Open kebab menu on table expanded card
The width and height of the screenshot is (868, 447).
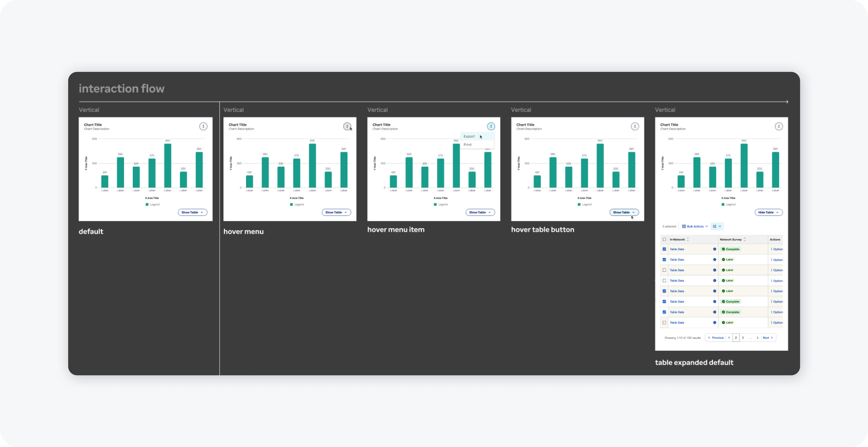(x=779, y=126)
